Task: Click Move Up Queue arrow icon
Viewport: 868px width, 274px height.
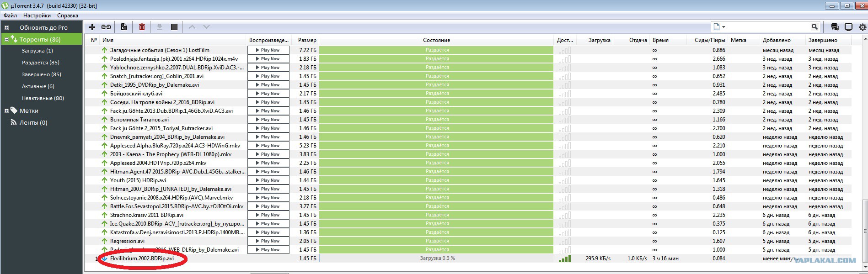Action: [x=193, y=27]
